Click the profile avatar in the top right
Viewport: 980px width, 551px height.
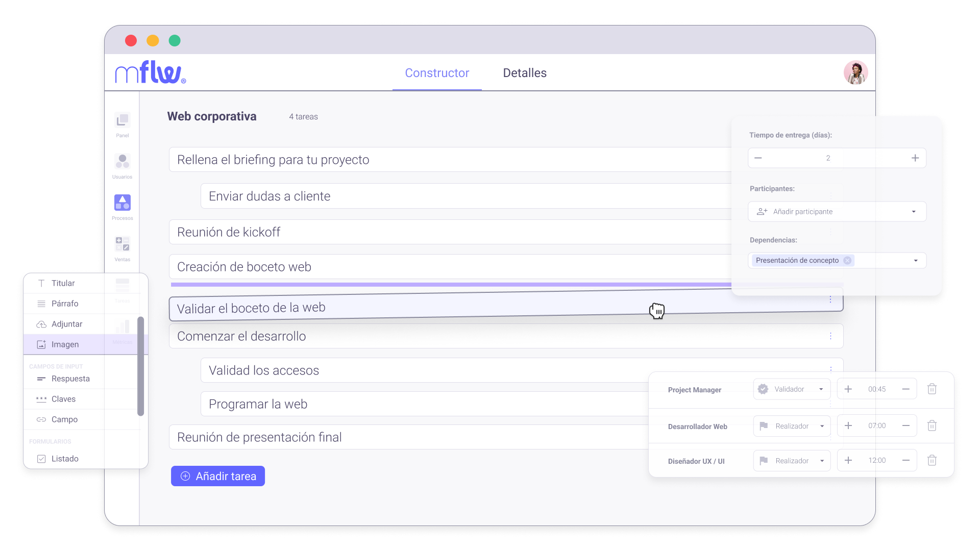855,72
